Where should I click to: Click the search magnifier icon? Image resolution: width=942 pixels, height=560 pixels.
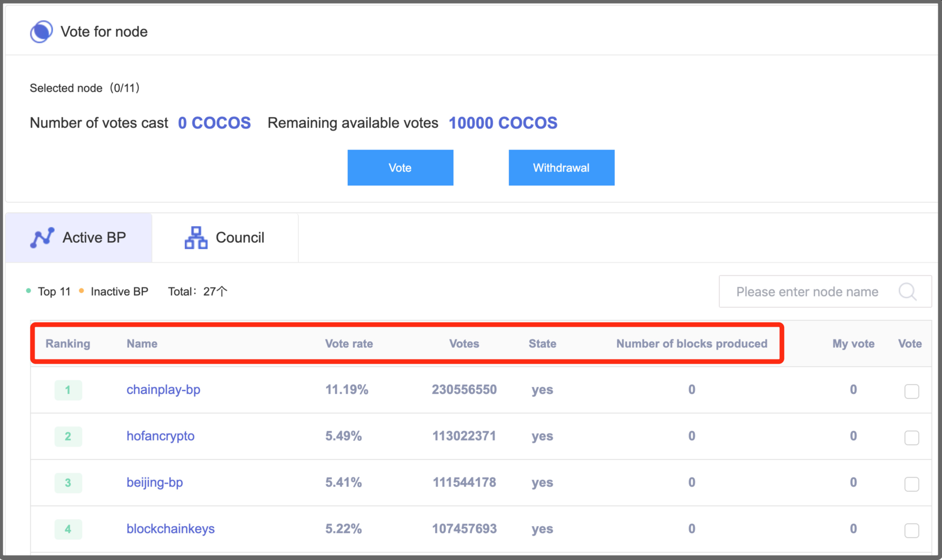(907, 292)
